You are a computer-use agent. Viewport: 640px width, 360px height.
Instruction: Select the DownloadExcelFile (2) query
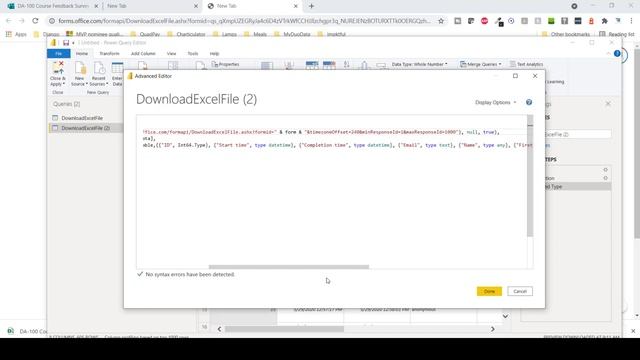(86, 128)
